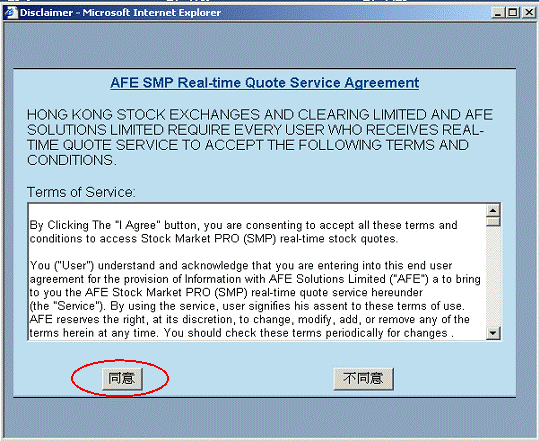Click the blank panel area between both buttons
The height and width of the screenshot is (441, 539).
[x=238, y=378]
